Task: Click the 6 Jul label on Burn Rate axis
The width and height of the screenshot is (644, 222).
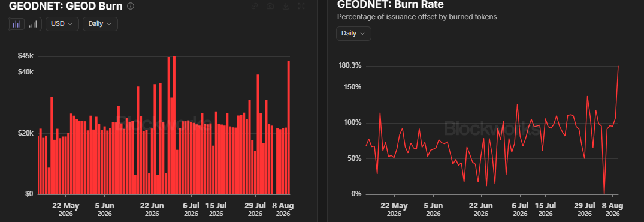Action: (x=521, y=206)
